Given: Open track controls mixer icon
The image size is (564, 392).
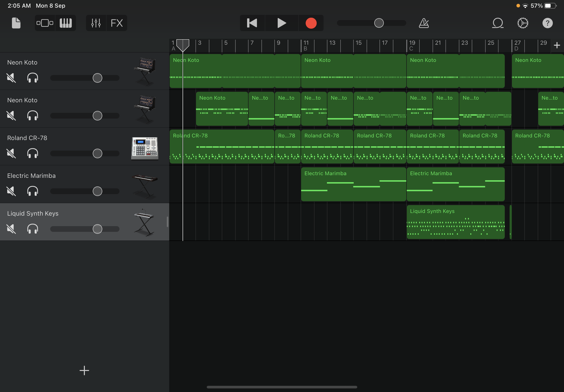Looking at the screenshot, I should point(96,23).
